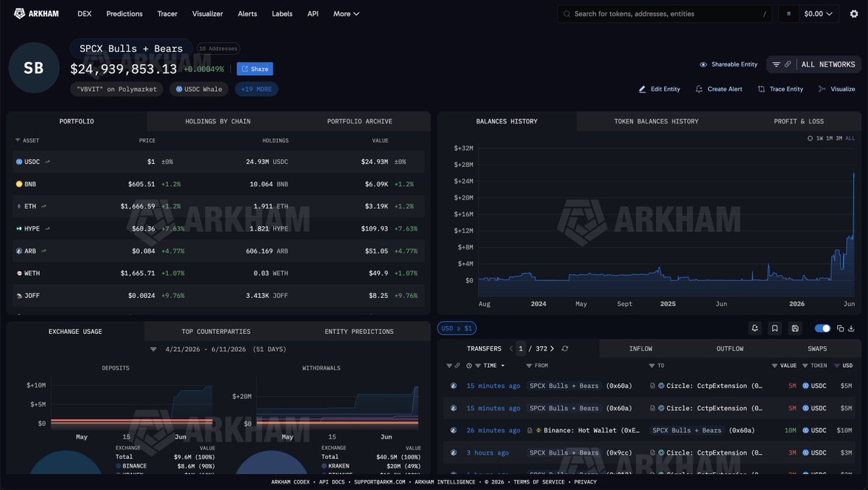The width and height of the screenshot is (868, 490).
Task: Select the 3M chart range
Action: pyautogui.click(x=839, y=138)
